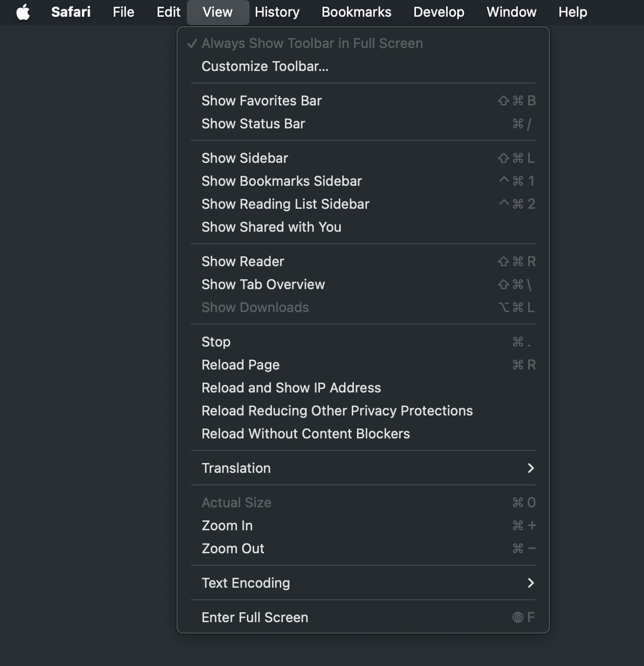The image size is (644, 666).
Task: Choose Zoom In
Action: 363,526
